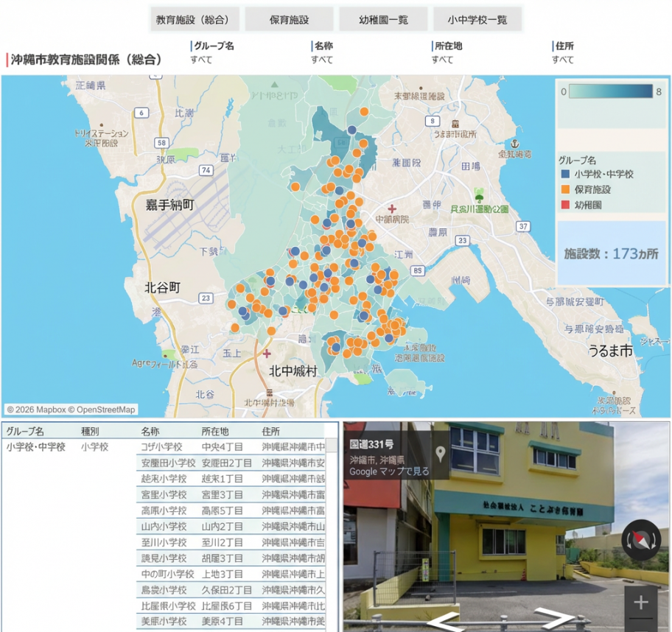Select the コザ小学校 row in table
The width and height of the screenshot is (672, 632).
coord(161,447)
